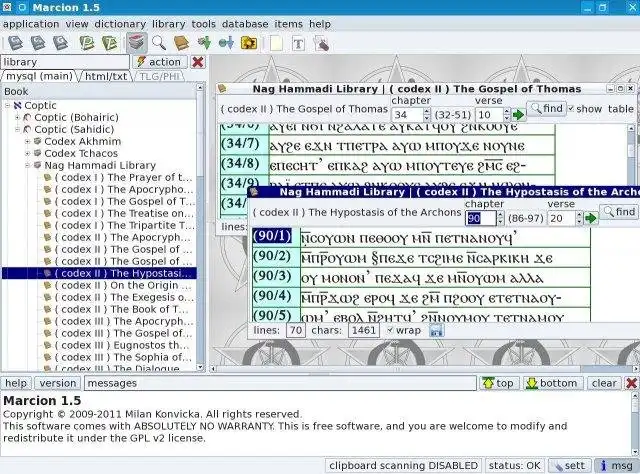Click the Hypostasis of the Archons window title icon

tap(254, 192)
